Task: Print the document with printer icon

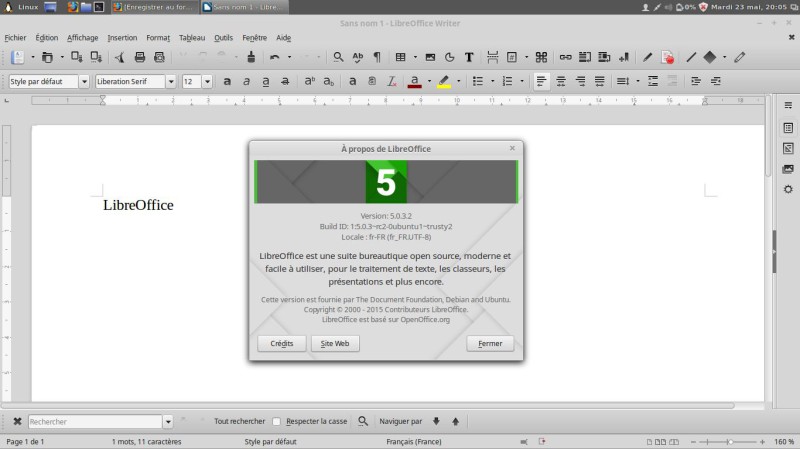Action: [x=139, y=57]
